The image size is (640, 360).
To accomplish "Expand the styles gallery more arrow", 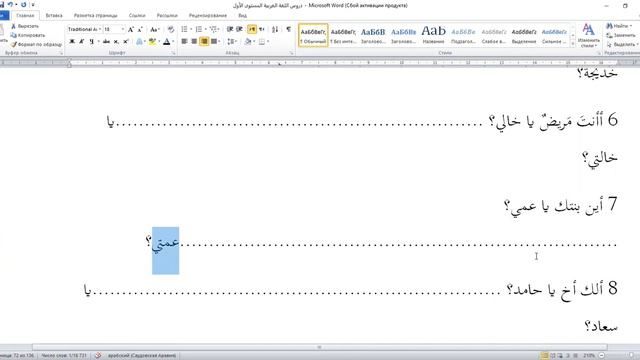I will pyautogui.click(x=573, y=44).
